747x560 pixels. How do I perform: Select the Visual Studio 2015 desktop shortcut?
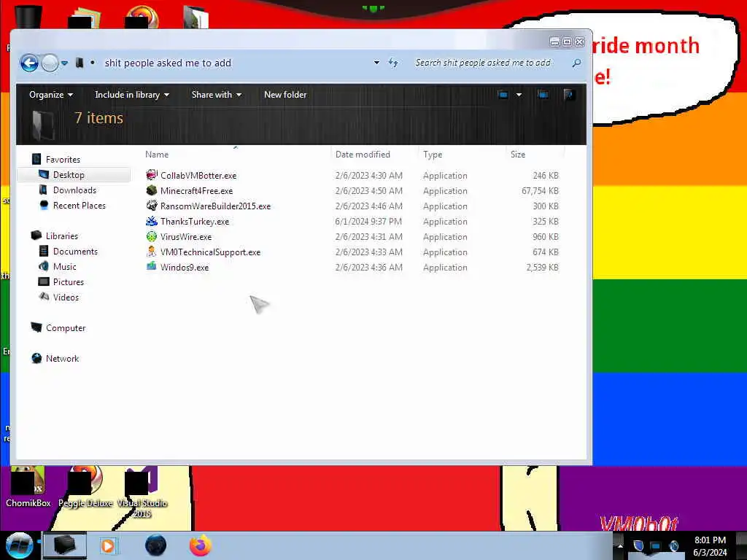point(142,492)
